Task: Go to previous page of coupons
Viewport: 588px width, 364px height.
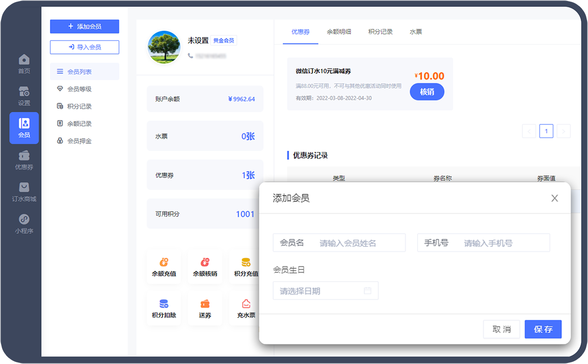Action: 529,131
